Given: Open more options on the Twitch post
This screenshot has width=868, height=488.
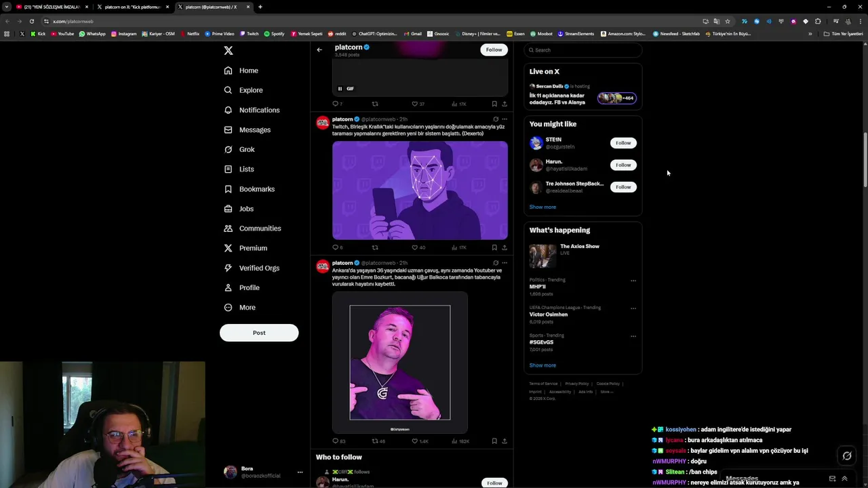Looking at the screenshot, I should 504,119.
